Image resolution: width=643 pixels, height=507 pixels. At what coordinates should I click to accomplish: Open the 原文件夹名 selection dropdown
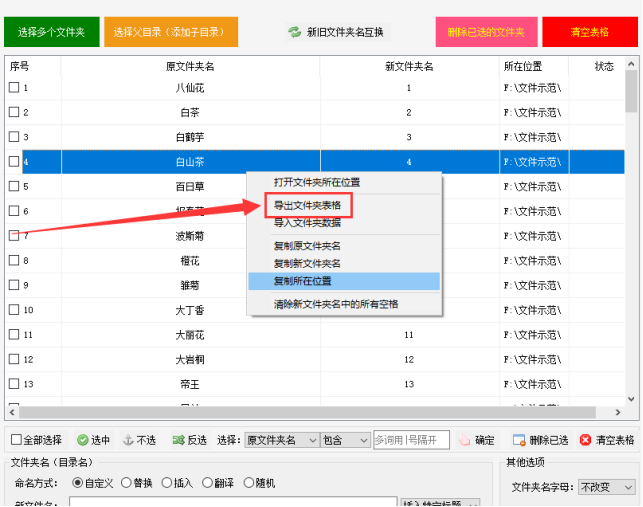282,440
